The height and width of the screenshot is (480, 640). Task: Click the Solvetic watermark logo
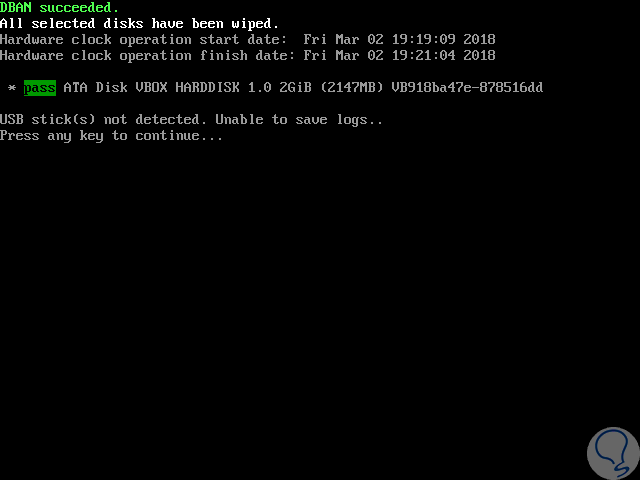(613, 453)
